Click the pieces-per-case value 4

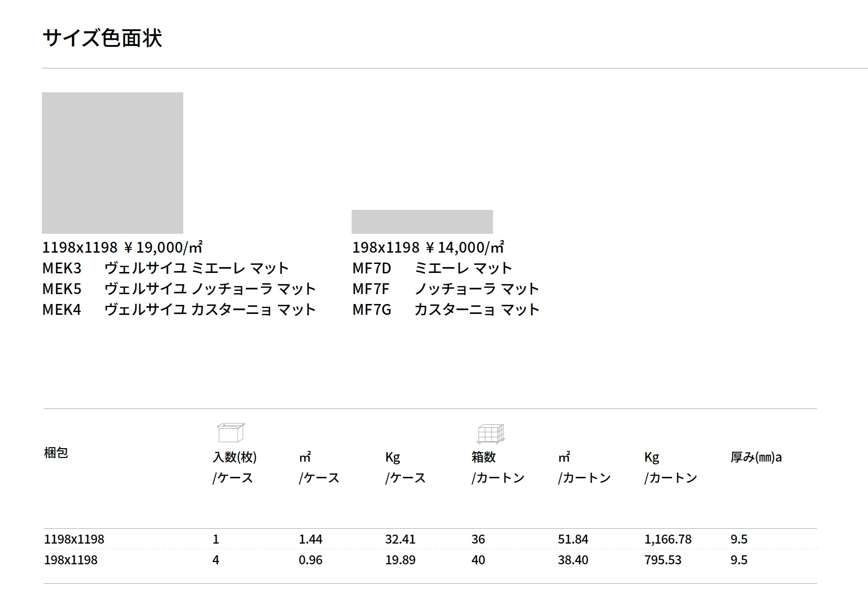tap(216, 560)
